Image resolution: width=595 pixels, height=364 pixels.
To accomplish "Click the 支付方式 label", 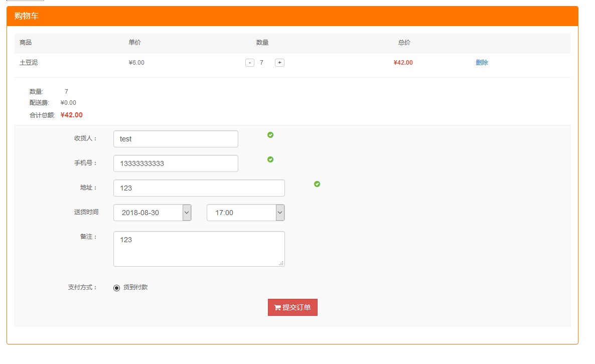I will [x=82, y=287].
